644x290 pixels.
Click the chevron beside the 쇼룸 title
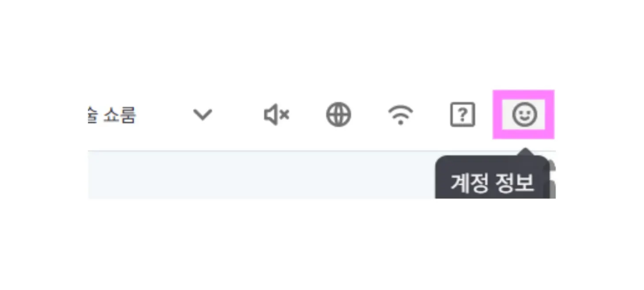(x=203, y=115)
